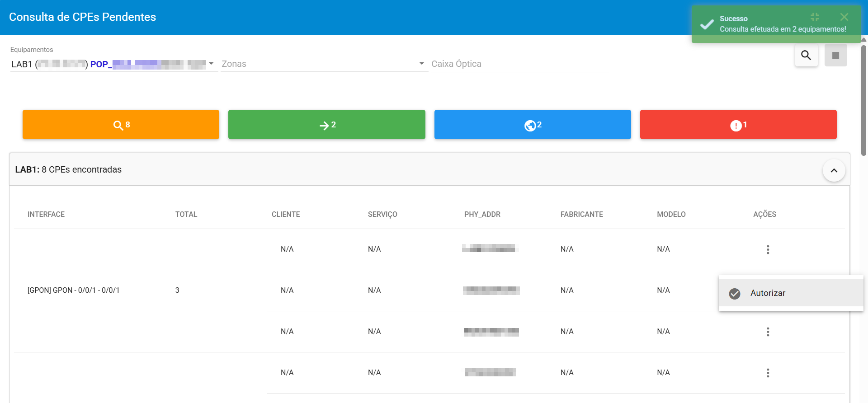Viewport: 868px width, 403px height.
Task: Open the Equipamentos dropdown
Action: (114, 64)
